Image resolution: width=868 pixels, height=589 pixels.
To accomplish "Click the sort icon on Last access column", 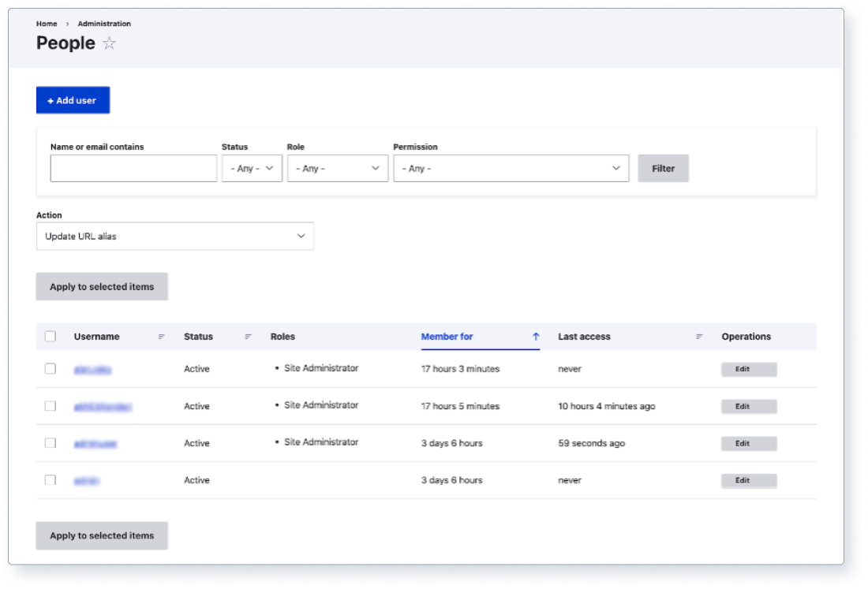I will click(x=698, y=337).
